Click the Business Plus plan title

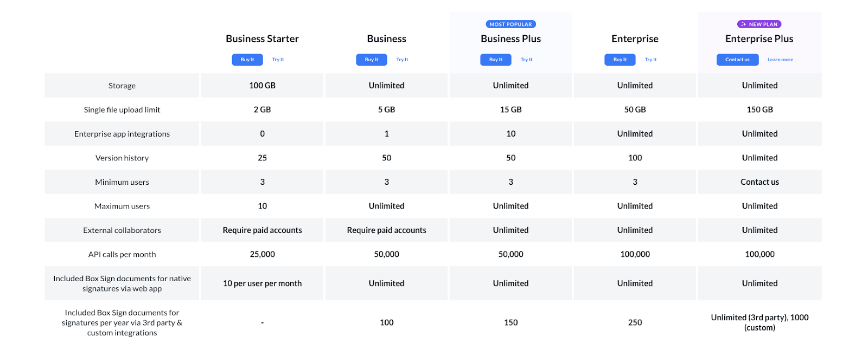coord(510,39)
